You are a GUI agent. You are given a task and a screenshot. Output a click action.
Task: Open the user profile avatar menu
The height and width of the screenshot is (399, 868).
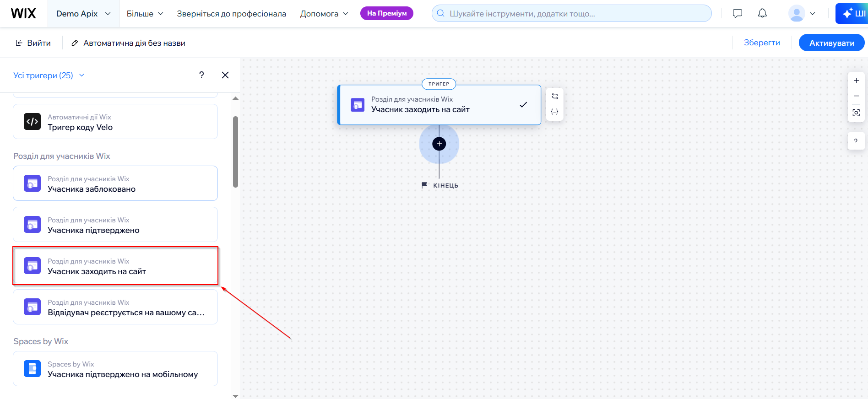[802, 13]
